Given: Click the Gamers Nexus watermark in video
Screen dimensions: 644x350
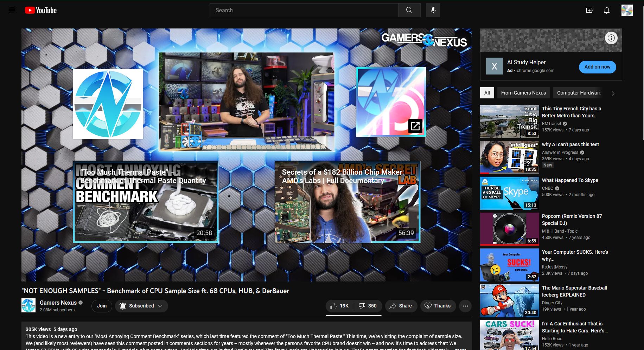Looking at the screenshot, I should point(424,40).
